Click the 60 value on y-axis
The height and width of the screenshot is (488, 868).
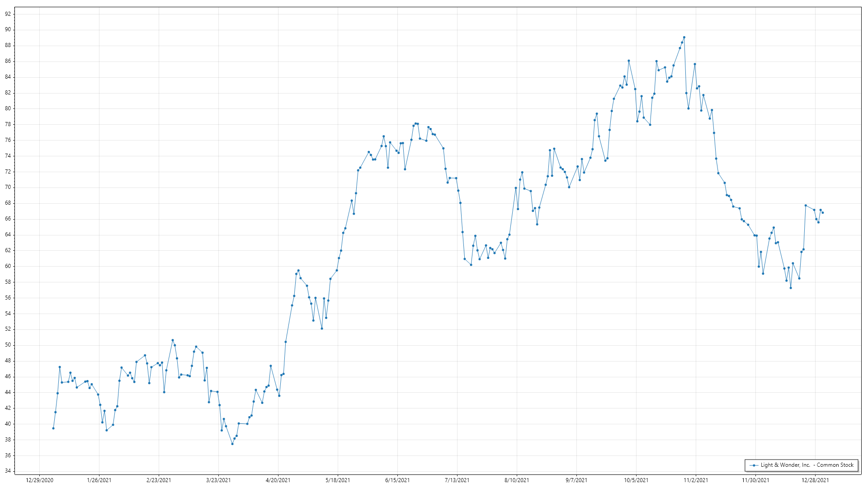click(x=8, y=266)
